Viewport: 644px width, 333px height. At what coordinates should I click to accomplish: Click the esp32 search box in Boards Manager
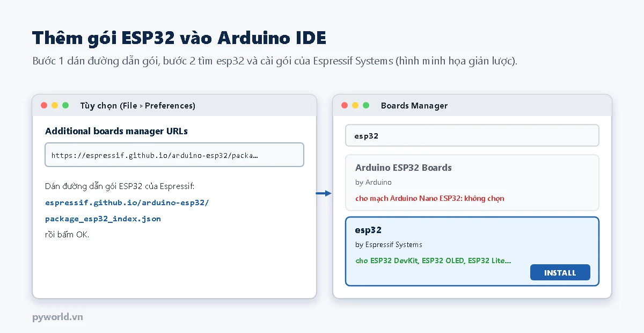tap(472, 135)
